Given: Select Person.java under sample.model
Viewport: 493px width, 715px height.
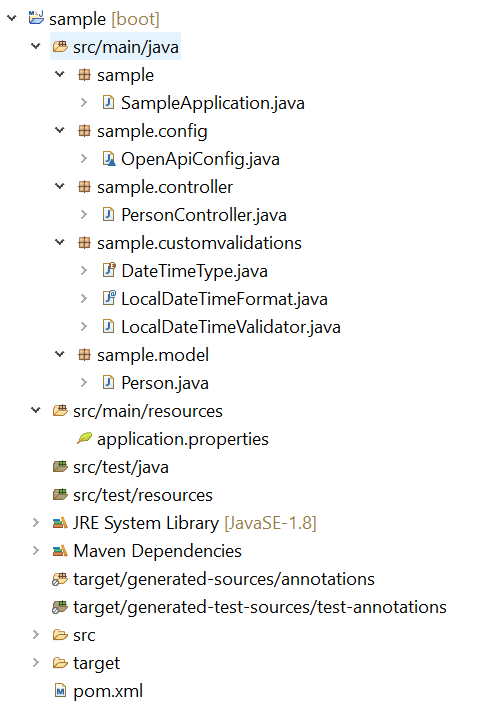Looking at the screenshot, I should (x=165, y=383).
